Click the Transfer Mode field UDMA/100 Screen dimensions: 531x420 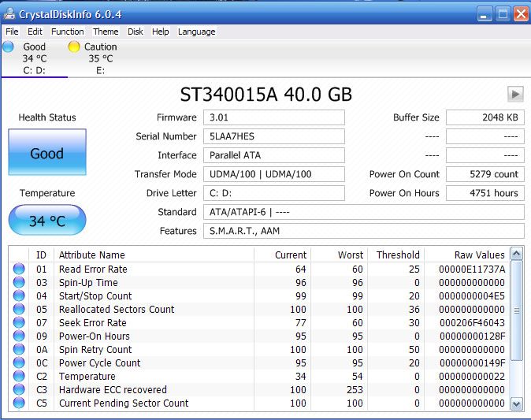274,174
